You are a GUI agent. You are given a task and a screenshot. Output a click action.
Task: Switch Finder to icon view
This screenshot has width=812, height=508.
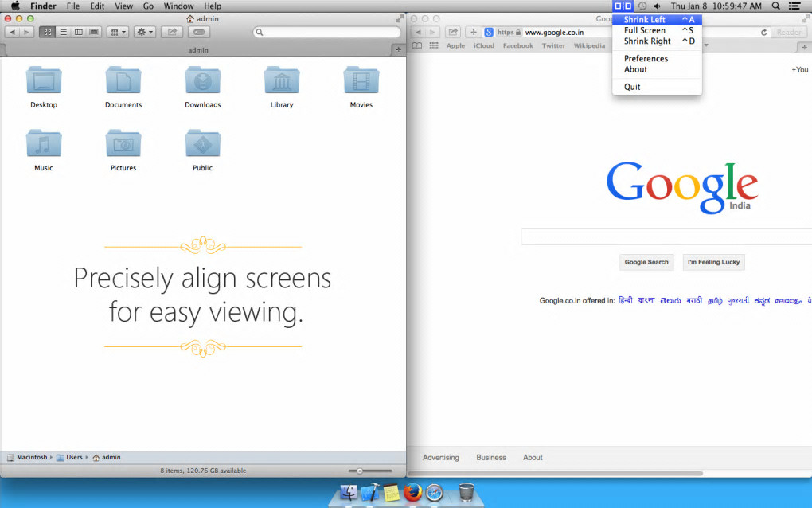coord(48,32)
